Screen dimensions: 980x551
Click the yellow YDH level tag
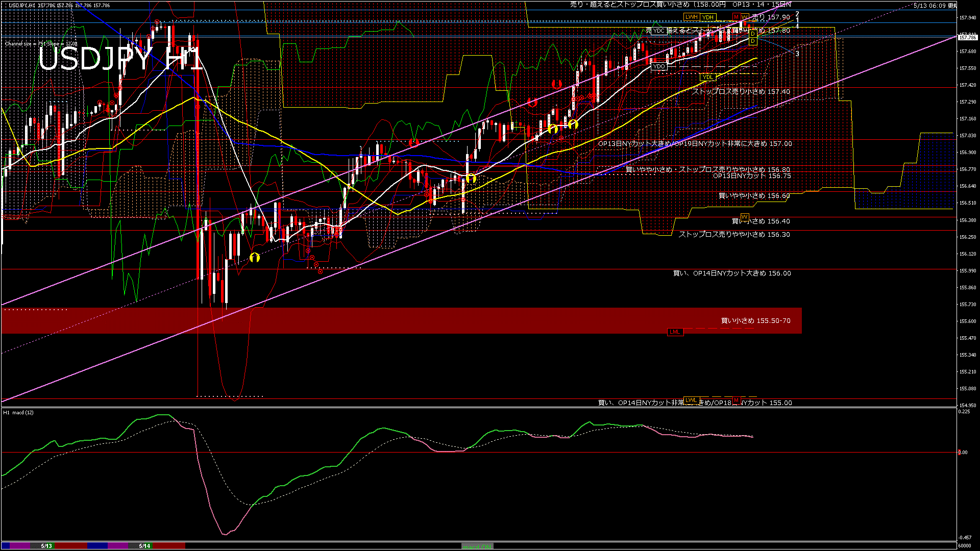tap(708, 17)
